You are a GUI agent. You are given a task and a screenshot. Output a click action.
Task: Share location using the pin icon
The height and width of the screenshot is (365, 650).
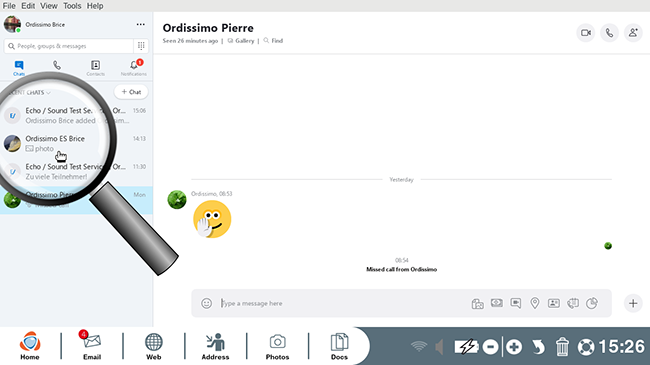coord(535,303)
